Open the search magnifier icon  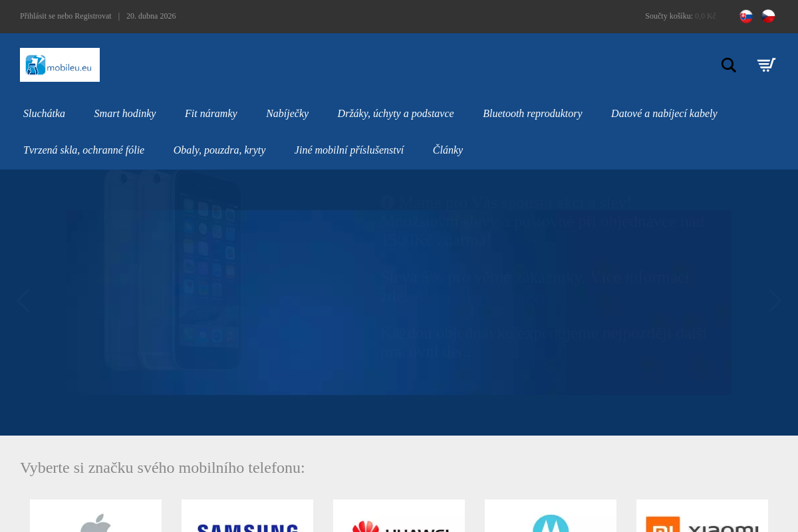coord(729,65)
